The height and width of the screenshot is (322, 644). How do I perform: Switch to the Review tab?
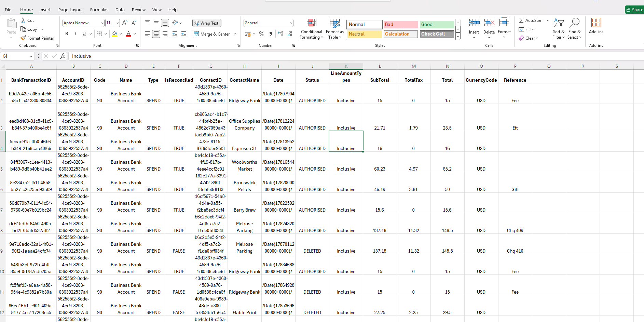(x=138, y=10)
